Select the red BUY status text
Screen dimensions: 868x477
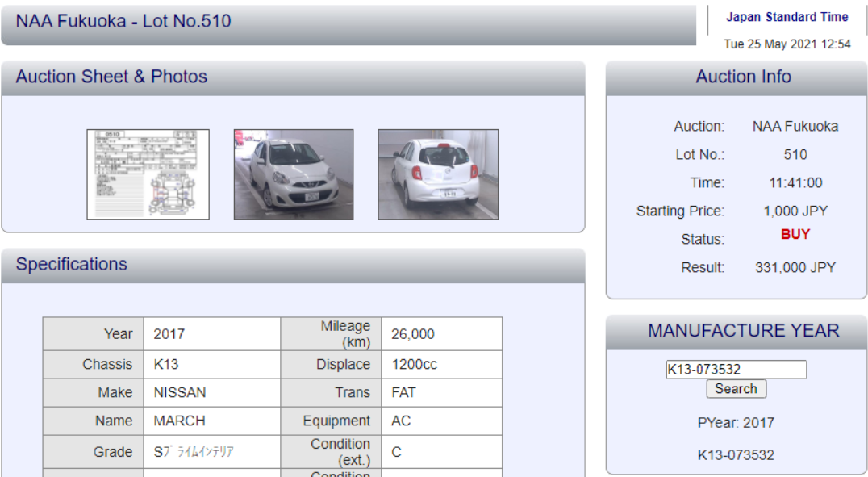pos(795,234)
